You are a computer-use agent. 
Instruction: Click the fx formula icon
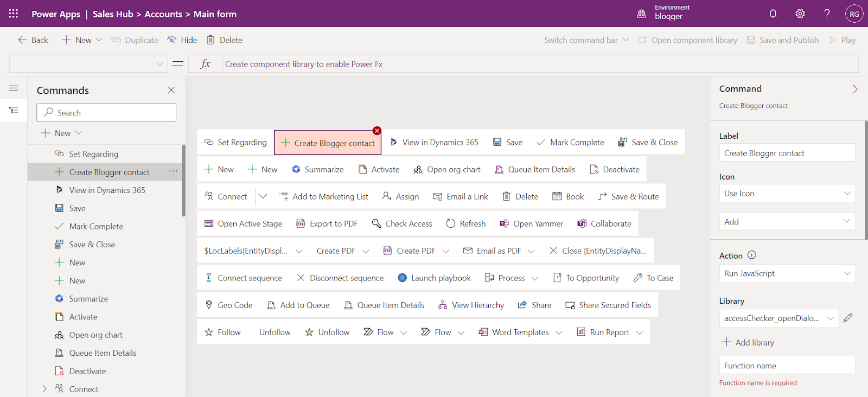(205, 64)
